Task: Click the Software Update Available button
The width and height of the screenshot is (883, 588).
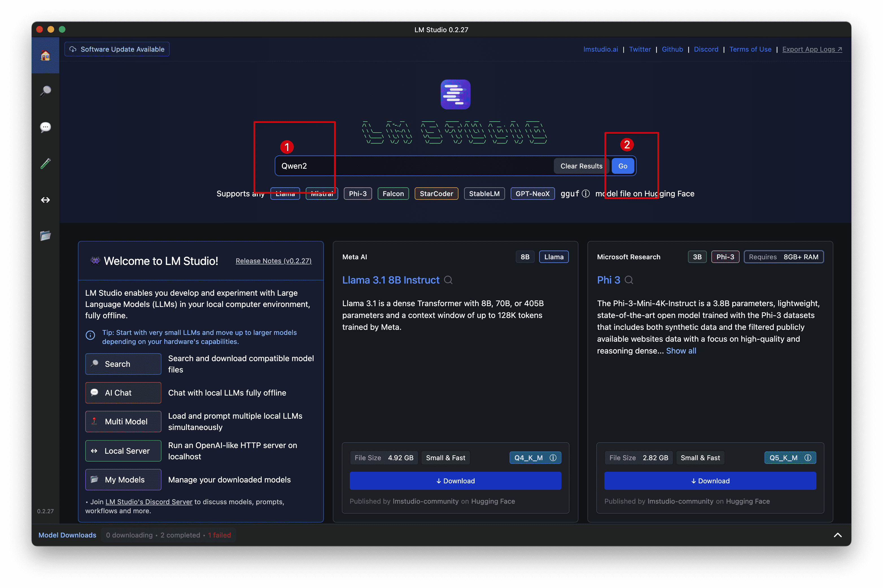Action: (117, 49)
